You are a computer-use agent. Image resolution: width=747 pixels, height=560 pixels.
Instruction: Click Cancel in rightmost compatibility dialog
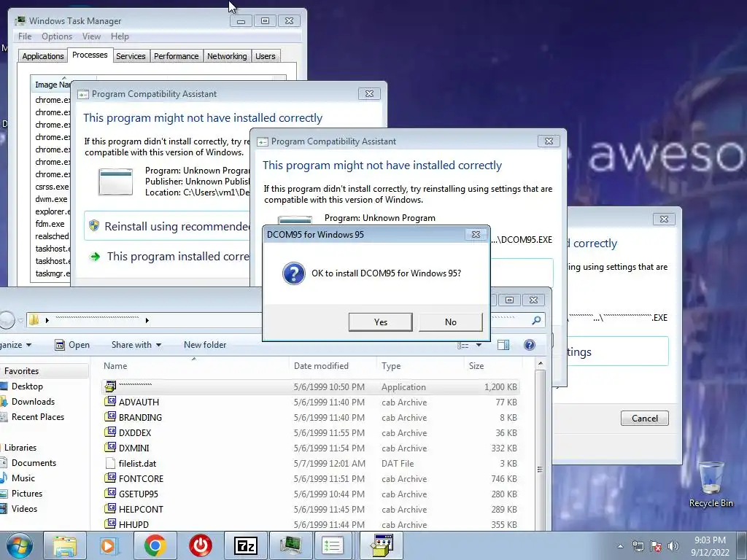645,418
